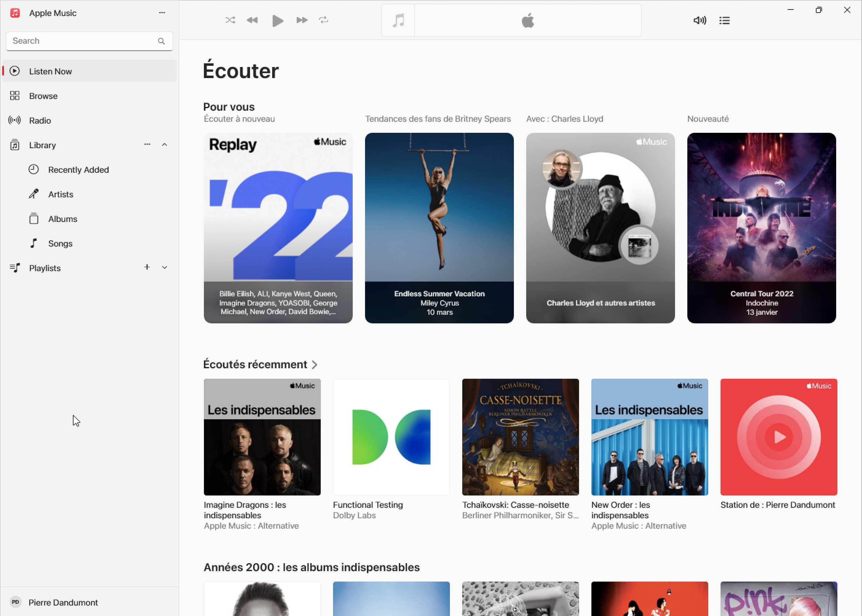Collapse the Library section
The image size is (862, 616).
164,144
